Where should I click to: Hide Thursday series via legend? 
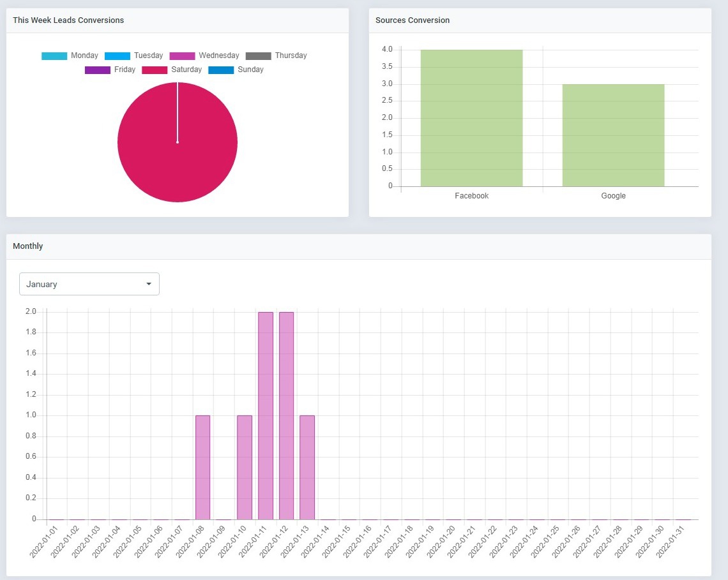pyautogui.click(x=276, y=56)
